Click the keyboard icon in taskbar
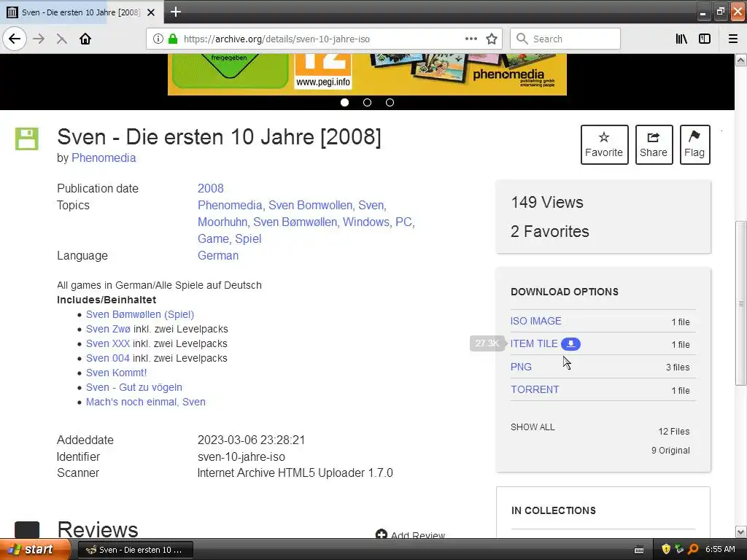Image resolution: width=747 pixels, height=560 pixels. (639, 550)
